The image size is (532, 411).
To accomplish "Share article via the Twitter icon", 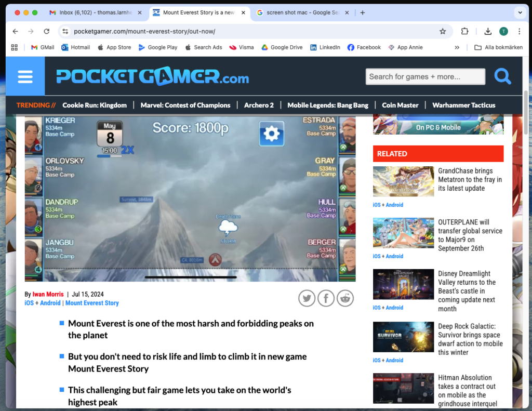I will 307,298.
